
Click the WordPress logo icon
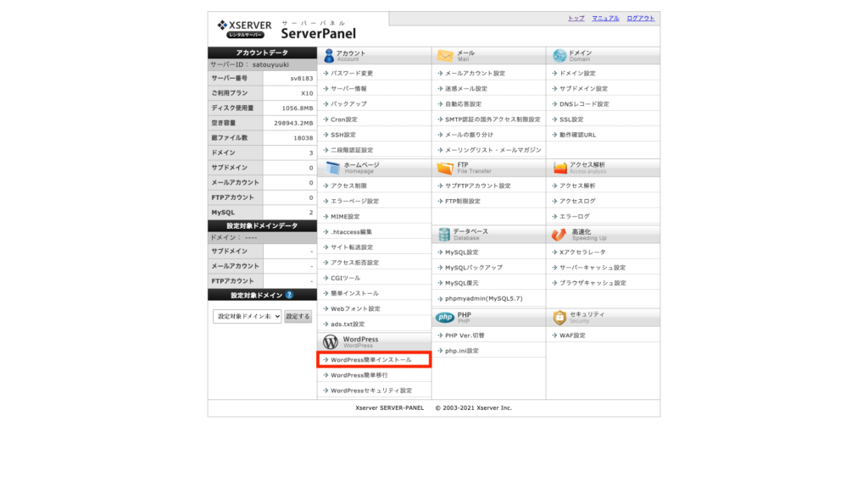click(331, 342)
